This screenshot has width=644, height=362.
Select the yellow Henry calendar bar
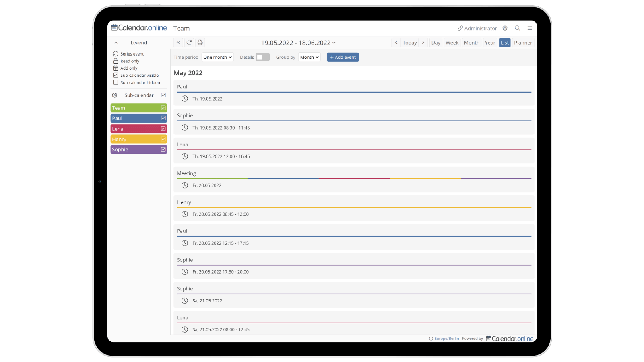pos(139,139)
